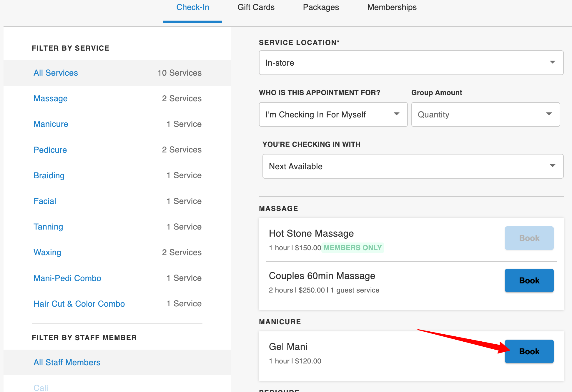
Task: Book the Couples 60min Massage
Action: tap(529, 280)
